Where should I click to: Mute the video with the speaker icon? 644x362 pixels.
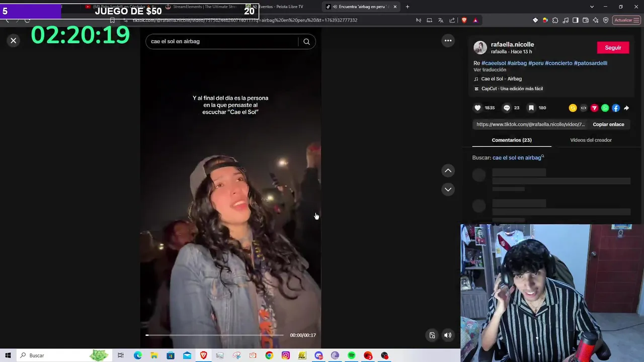(x=447, y=335)
